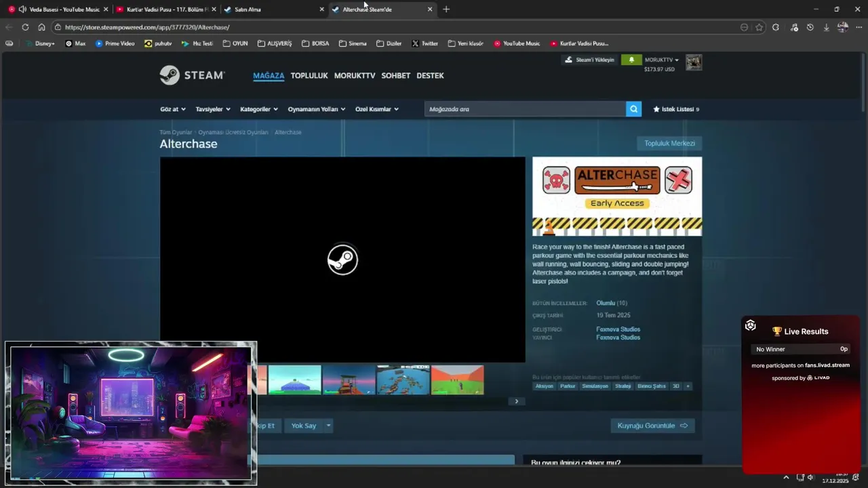
Task: Open the MORUKTTV account dropdown
Action: tap(661, 60)
